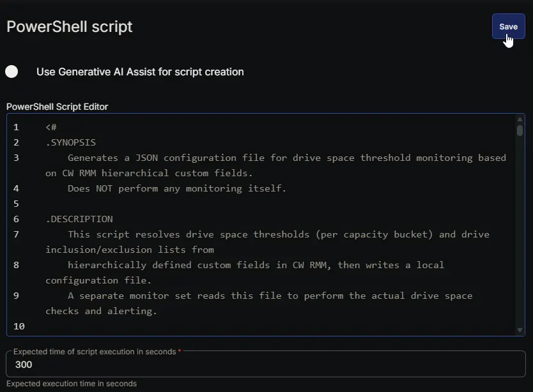The height and width of the screenshot is (392, 533).
Task: Click the opening comment tag on line 1
Action: [x=51, y=128]
